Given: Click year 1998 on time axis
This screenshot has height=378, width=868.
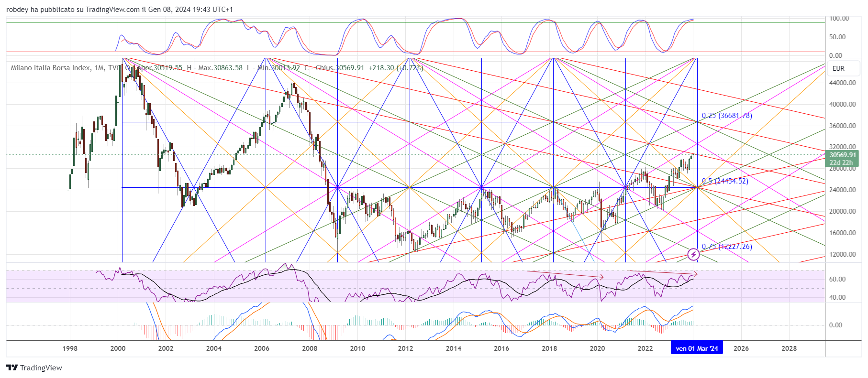Looking at the screenshot, I should [70, 348].
